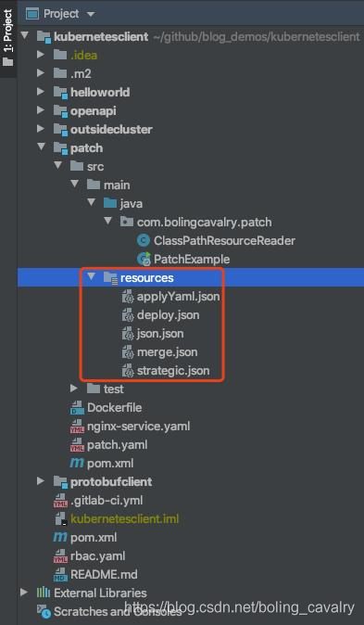Click the Dockerfile file icon
The image size is (364, 625).
coord(77,407)
